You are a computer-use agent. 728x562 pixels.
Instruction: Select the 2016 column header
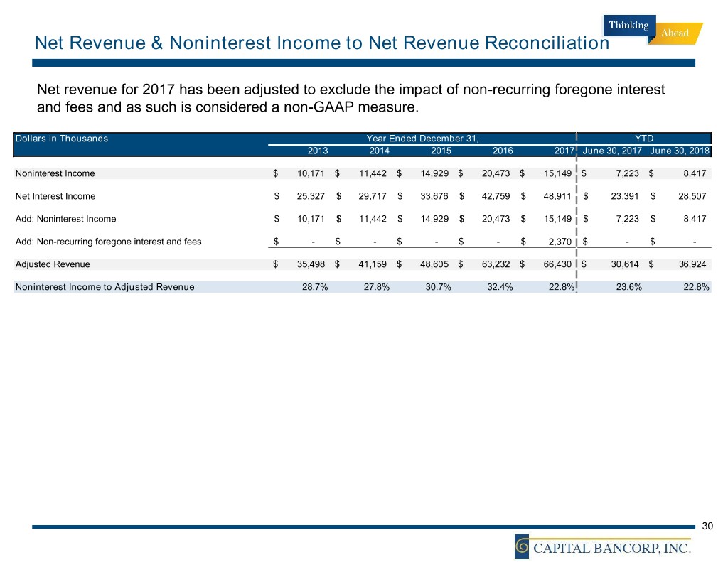[x=503, y=151]
